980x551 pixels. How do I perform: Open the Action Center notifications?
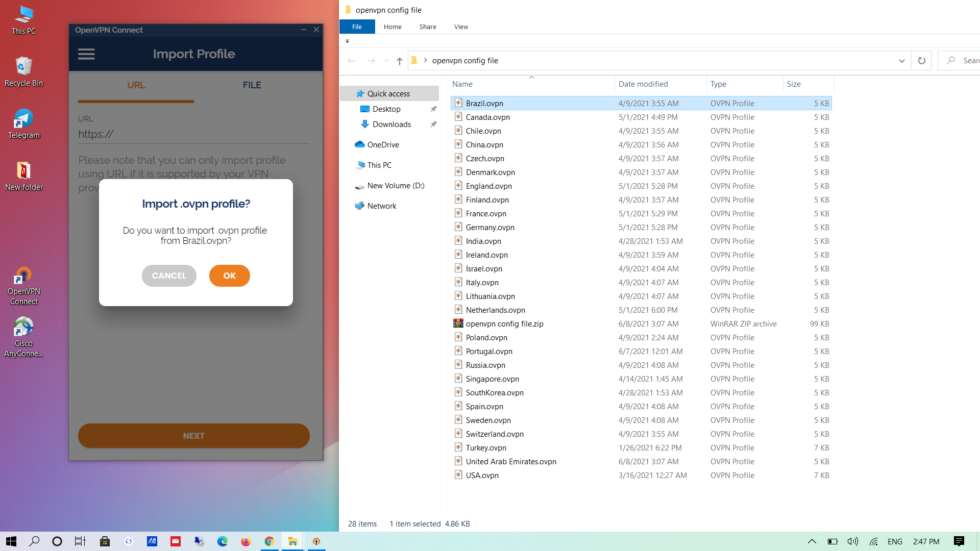959,541
